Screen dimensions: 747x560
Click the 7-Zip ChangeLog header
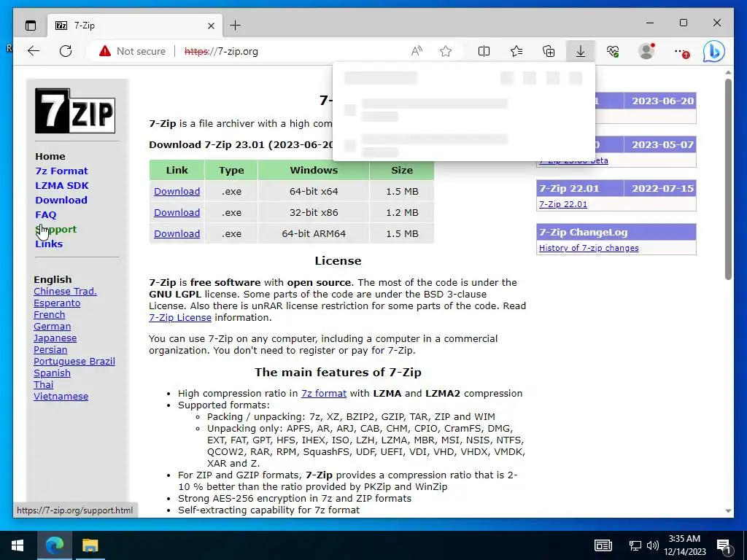[616, 233]
